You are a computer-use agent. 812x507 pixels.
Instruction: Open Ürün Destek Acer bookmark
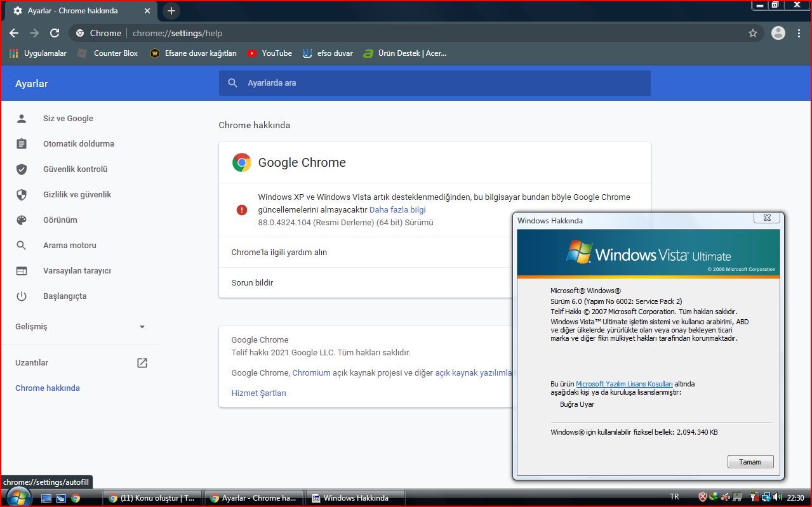pyautogui.click(x=405, y=53)
